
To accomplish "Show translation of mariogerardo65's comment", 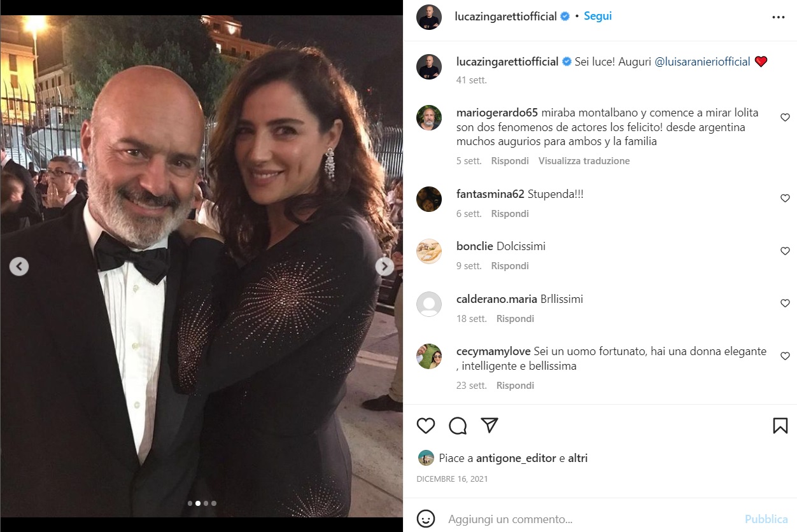I will point(584,161).
